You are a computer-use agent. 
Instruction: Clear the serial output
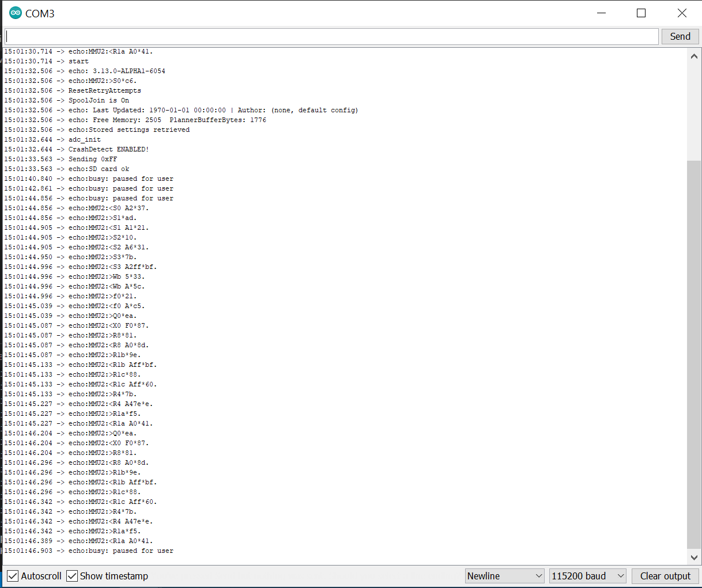point(666,576)
